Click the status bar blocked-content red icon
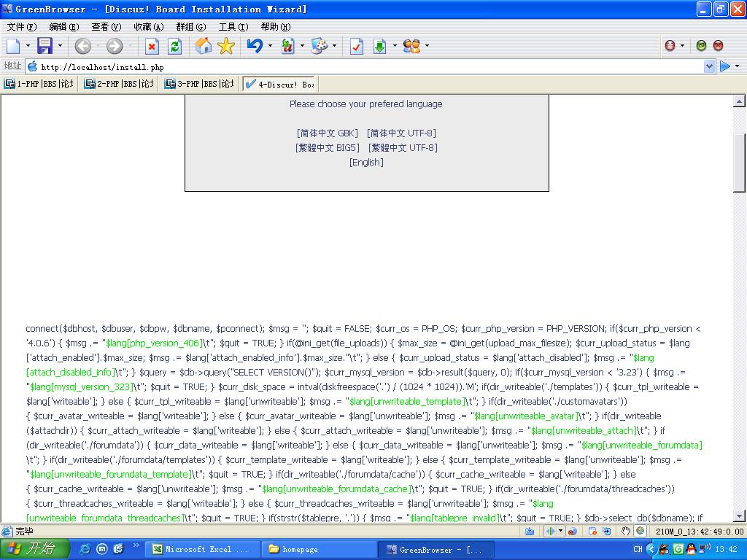747x560 pixels. coord(572,531)
